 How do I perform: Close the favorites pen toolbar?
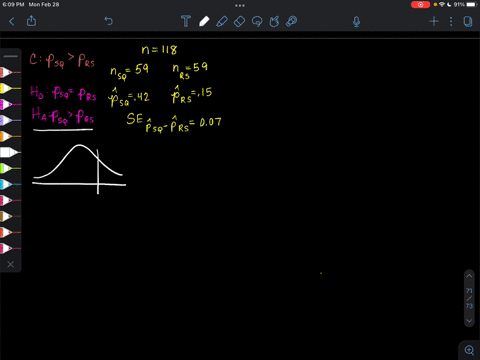pyautogui.click(x=11, y=264)
